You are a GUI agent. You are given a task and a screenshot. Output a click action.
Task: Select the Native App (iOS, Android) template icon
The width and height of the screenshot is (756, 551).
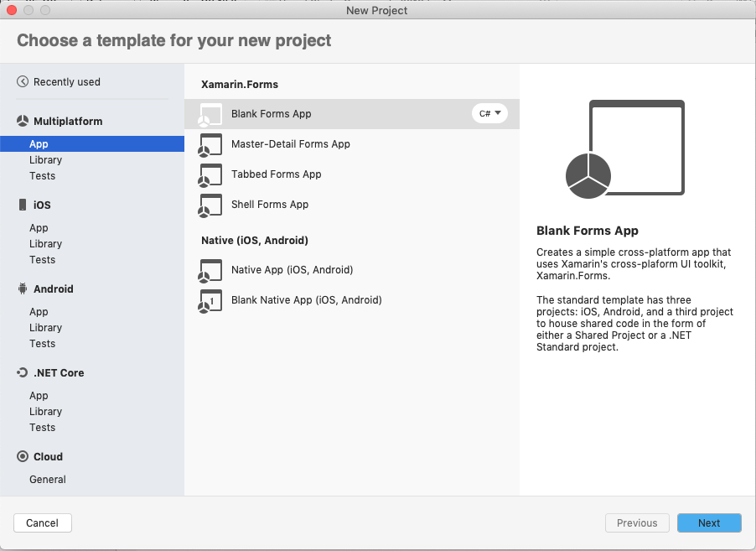click(210, 270)
